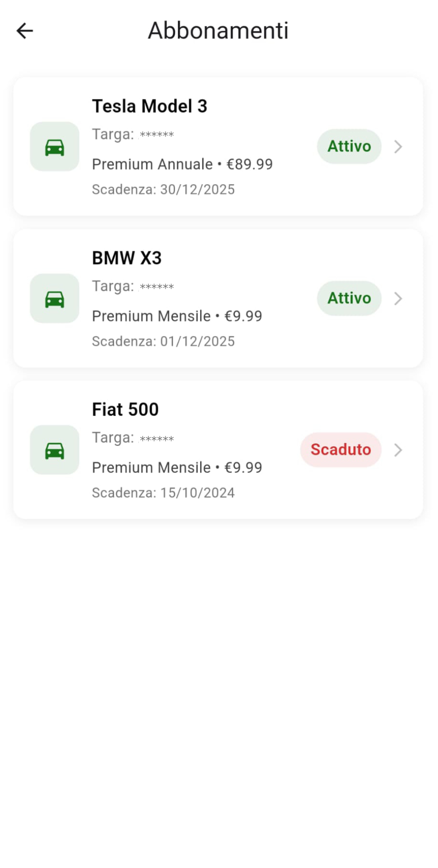The width and height of the screenshot is (438, 868).
Task: Click Tesla Model 3 Attivo status badge
Action: pos(349,147)
